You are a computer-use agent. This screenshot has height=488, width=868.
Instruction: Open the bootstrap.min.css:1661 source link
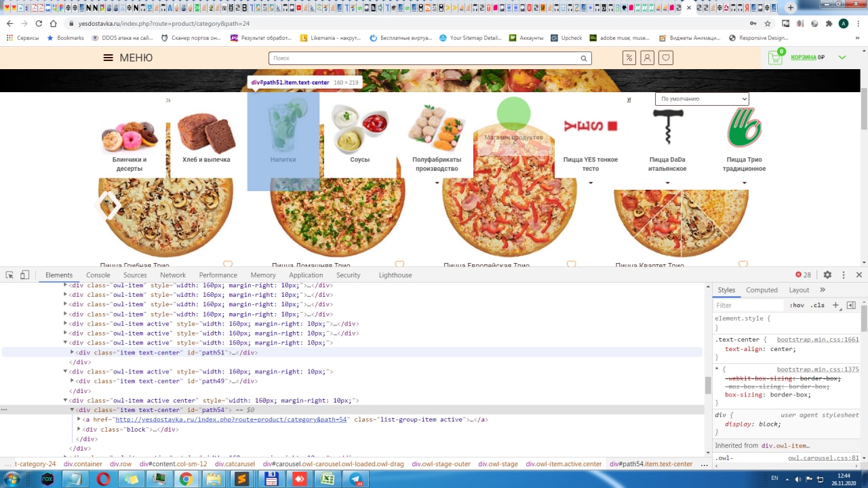coord(818,340)
